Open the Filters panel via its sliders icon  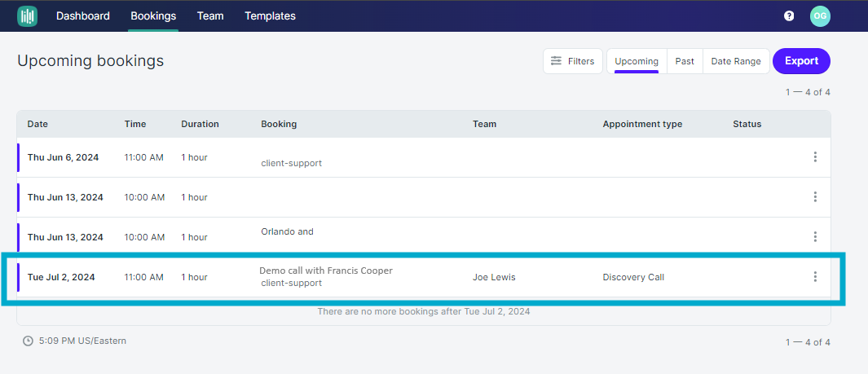[557, 61]
